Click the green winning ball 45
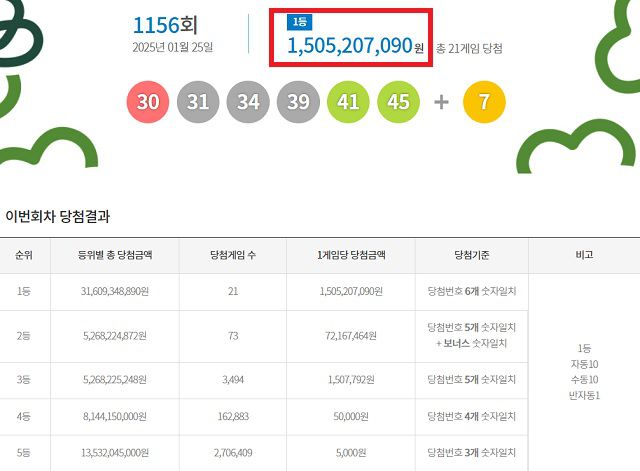 coord(398,102)
